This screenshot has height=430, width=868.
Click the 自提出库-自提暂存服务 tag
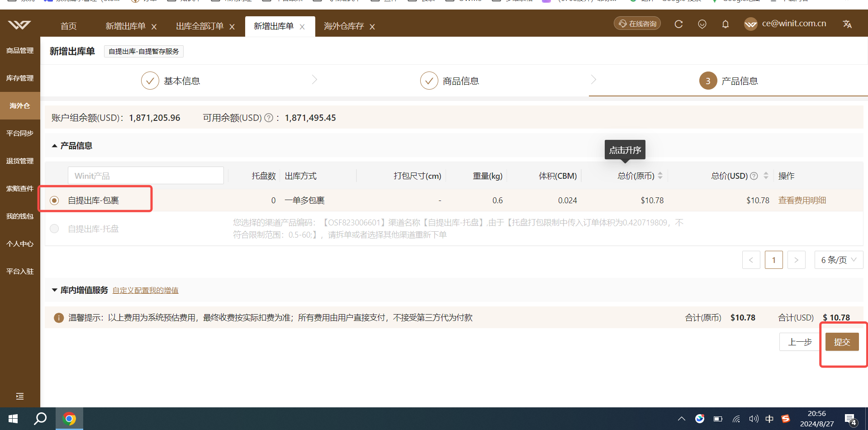[144, 52]
